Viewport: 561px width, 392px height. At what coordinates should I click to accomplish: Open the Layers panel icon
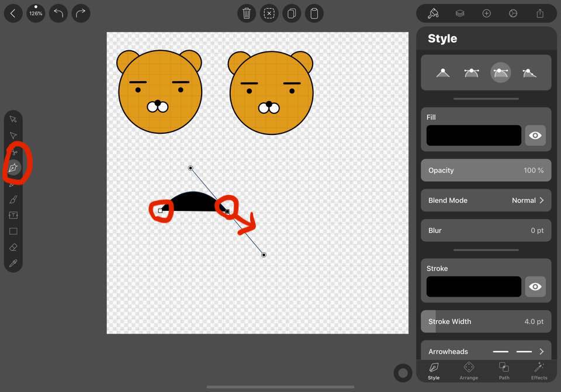point(460,13)
